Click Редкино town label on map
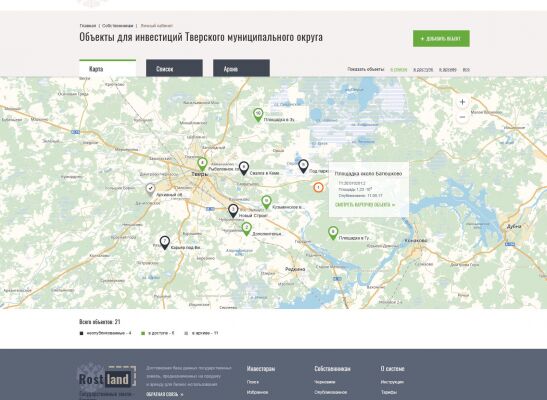Viewport: 547px width, 400px height. (x=295, y=269)
